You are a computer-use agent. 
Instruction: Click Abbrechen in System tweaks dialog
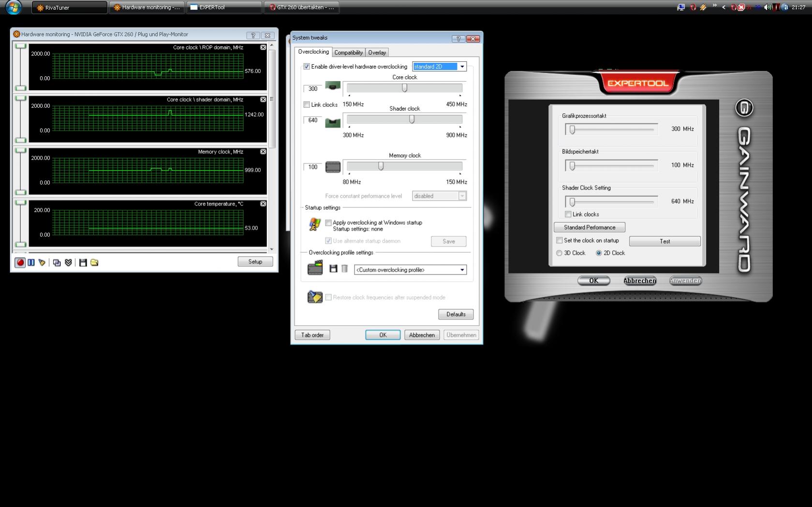click(422, 335)
